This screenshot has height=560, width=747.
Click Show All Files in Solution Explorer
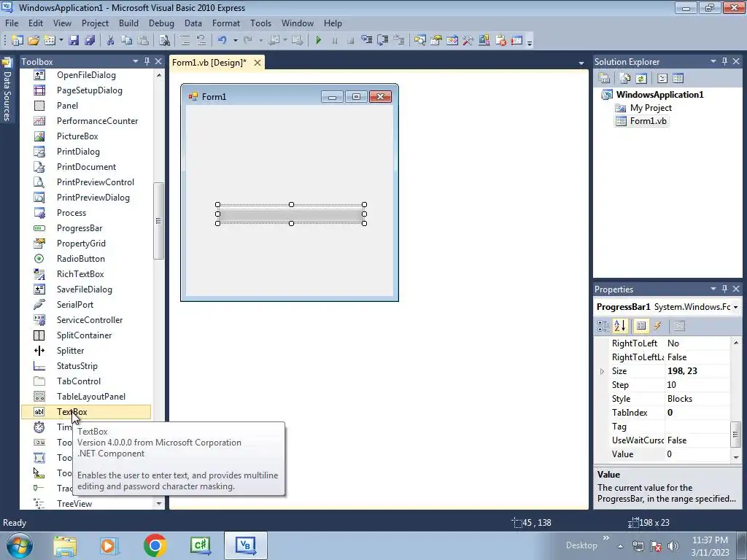pyautogui.click(x=624, y=78)
